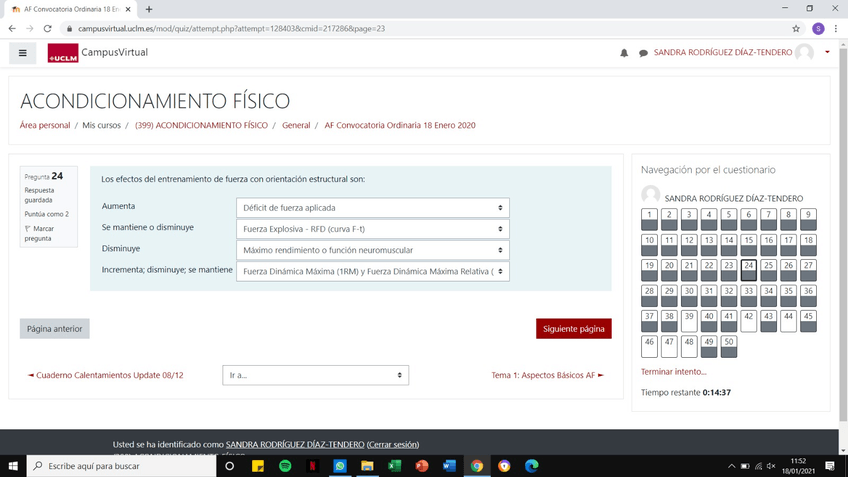Show hidden system tray icons

(731, 466)
